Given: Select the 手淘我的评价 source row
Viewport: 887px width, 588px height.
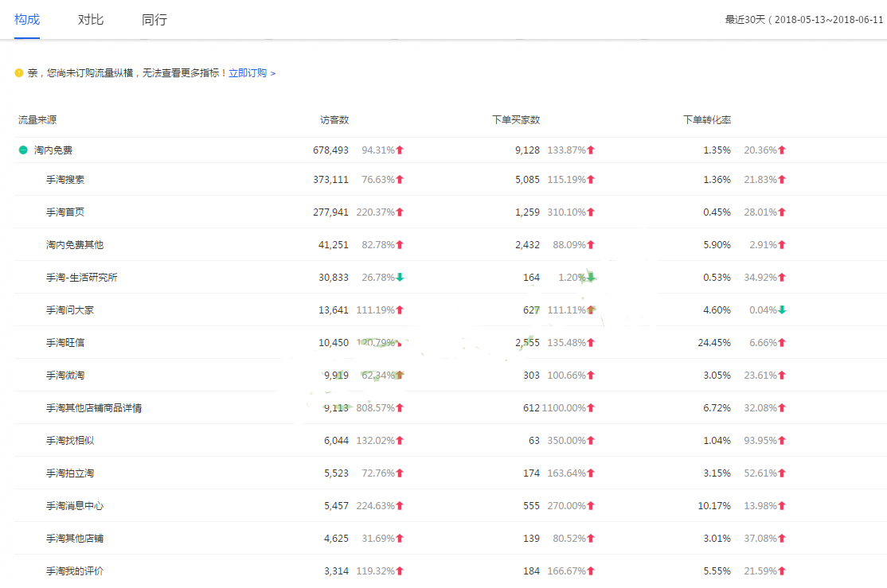Looking at the screenshot, I should (75, 570).
